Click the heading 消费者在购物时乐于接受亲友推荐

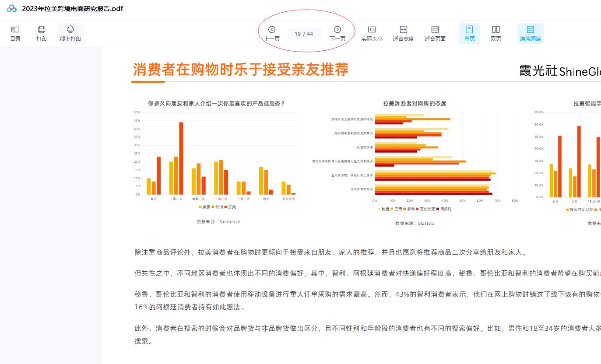click(x=241, y=70)
